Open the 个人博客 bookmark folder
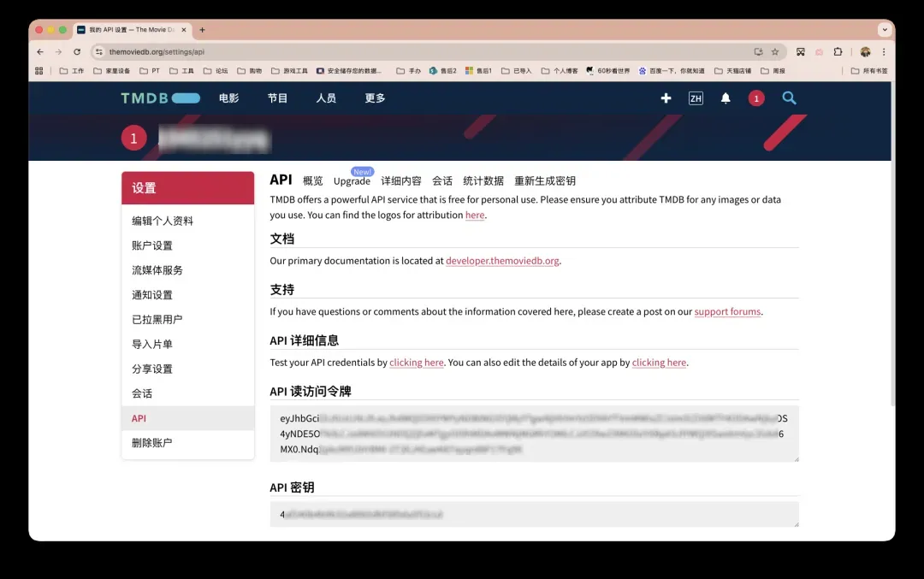Viewport: 924px width, 579px height. pos(560,71)
